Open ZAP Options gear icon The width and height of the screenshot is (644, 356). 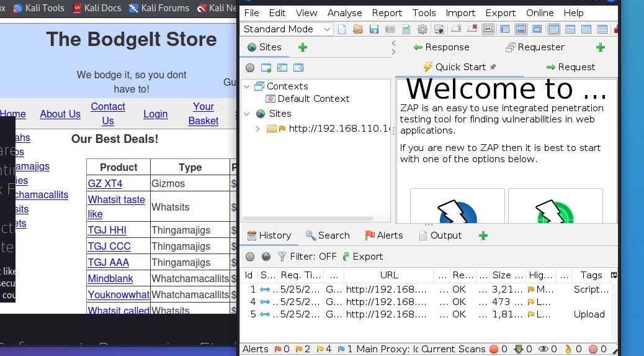423,29
